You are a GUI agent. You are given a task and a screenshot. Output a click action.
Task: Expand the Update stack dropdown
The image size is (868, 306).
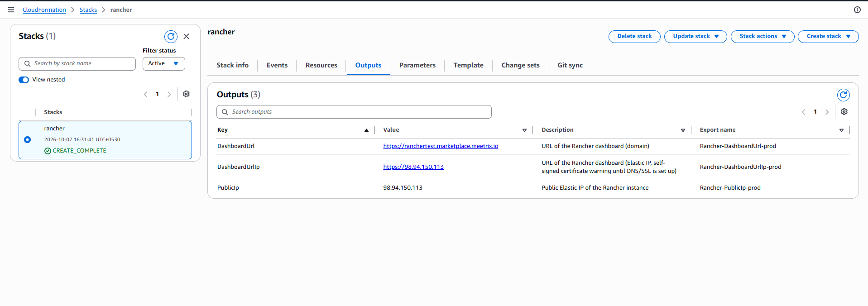tap(695, 37)
